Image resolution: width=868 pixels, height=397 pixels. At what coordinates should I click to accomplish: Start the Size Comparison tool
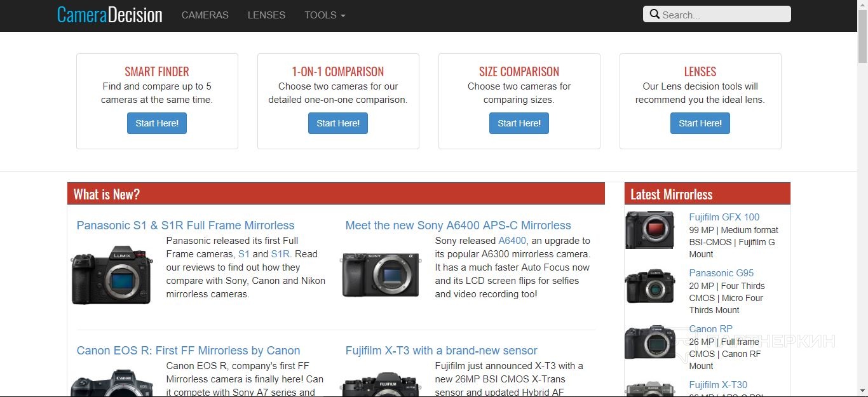[x=519, y=123]
